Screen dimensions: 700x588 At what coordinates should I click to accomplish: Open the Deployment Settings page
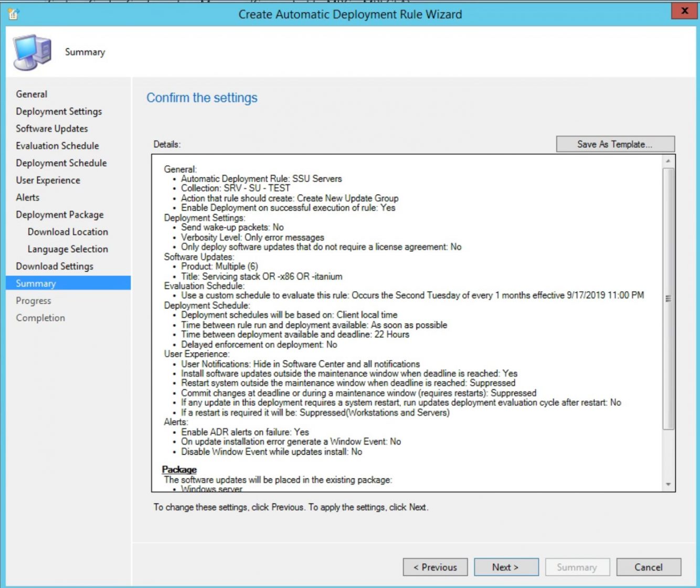[59, 111]
